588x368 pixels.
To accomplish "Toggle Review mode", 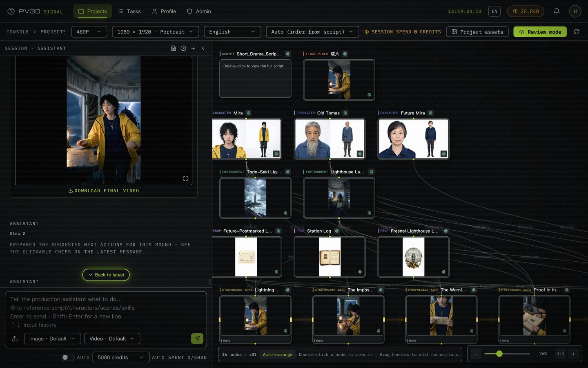I will pyautogui.click(x=540, y=32).
